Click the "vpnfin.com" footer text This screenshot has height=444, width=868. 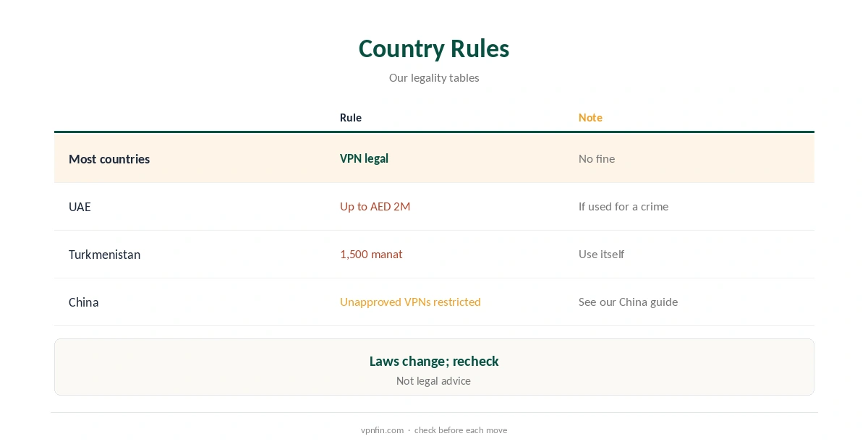(x=382, y=430)
